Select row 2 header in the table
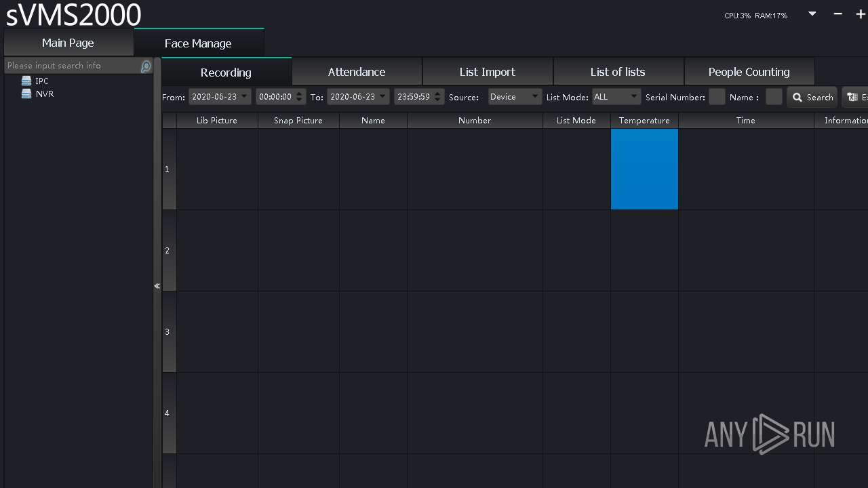Screen dimensions: 868x488 [169, 251]
